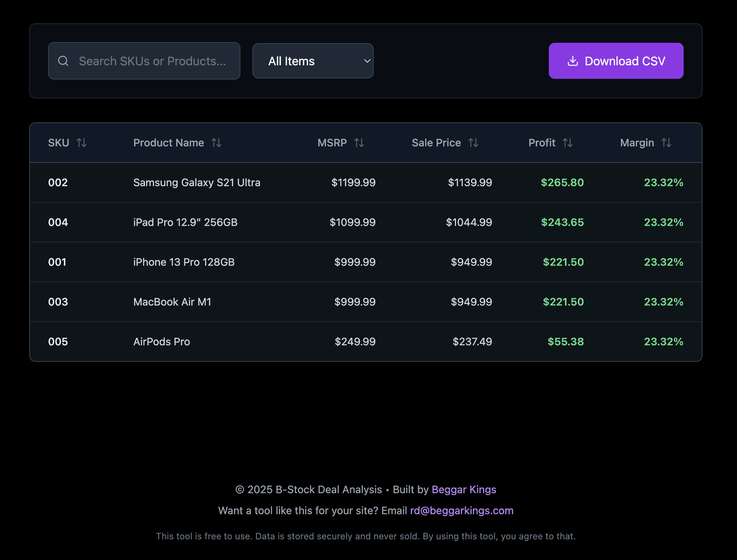Click the AirPods Pro product row

pyautogui.click(x=162, y=342)
